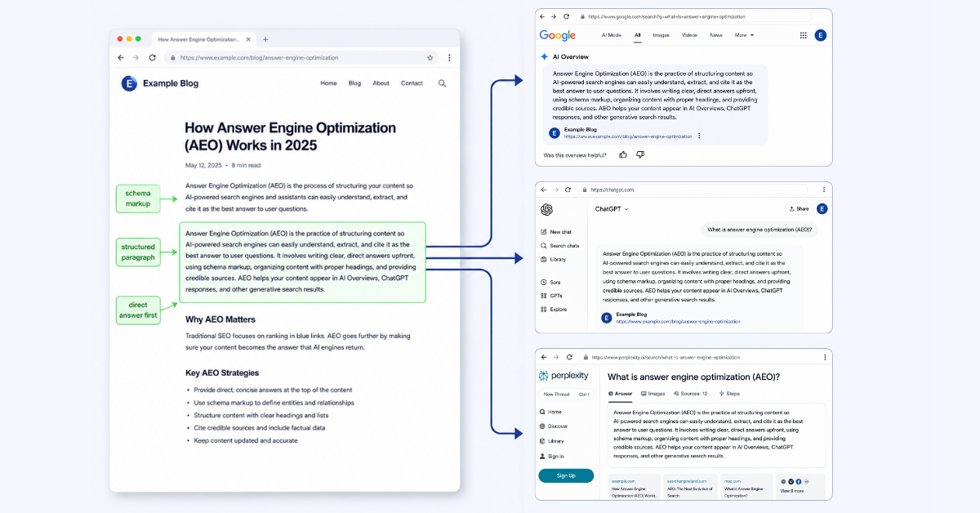Open the ChatGPT model selector dropdown
Screen dimensions: 980x513
pyautogui.click(x=612, y=209)
